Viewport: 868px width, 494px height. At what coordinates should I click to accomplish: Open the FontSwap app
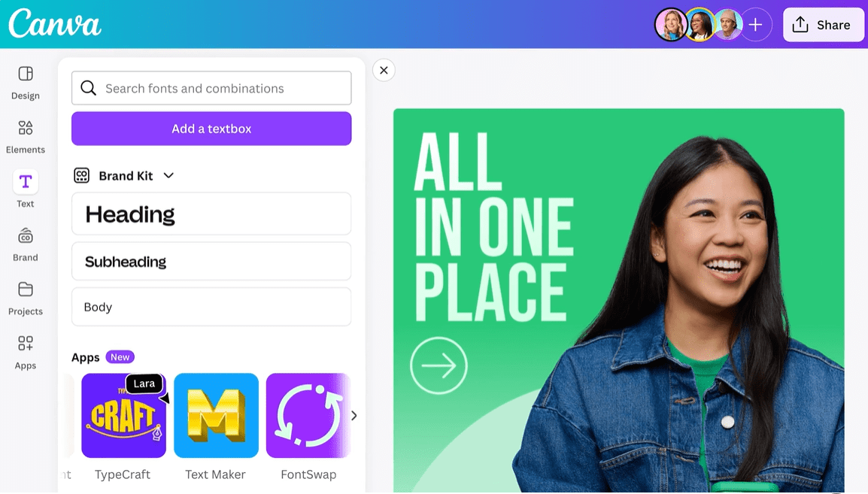(x=308, y=415)
